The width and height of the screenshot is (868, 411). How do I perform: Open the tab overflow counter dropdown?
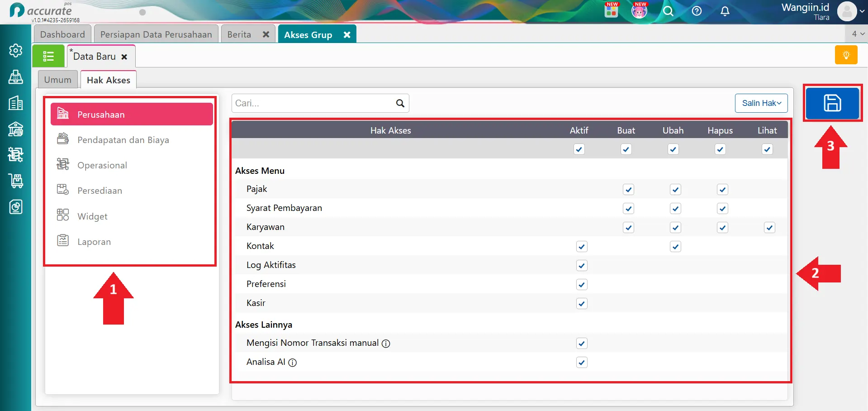click(x=858, y=34)
